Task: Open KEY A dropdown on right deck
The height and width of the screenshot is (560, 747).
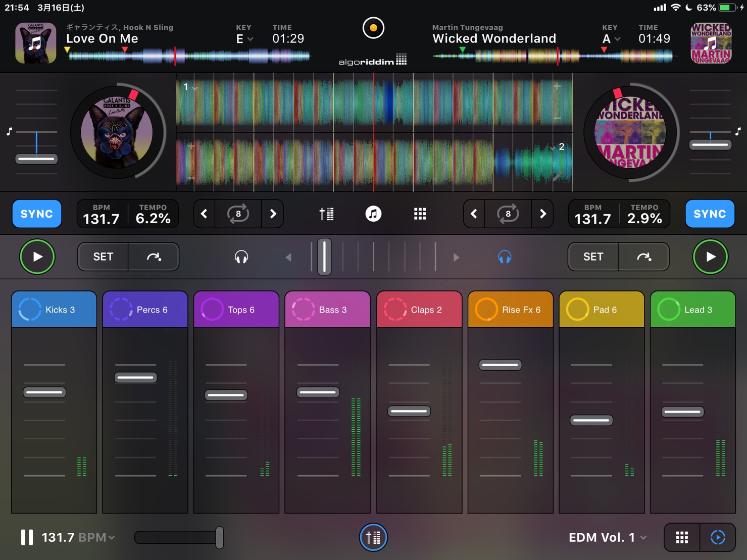Action: click(x=611, y=39)
